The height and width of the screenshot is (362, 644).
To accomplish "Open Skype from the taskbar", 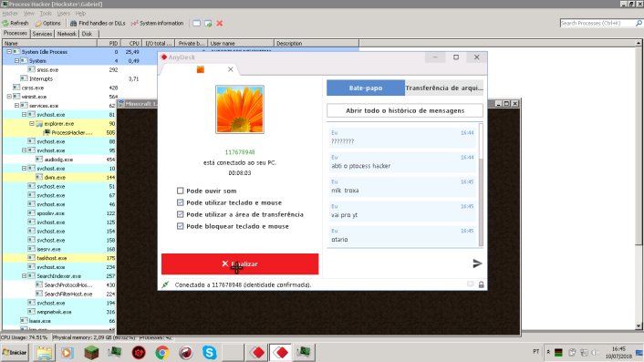I will pyautogui.click(x=210, y=353).
